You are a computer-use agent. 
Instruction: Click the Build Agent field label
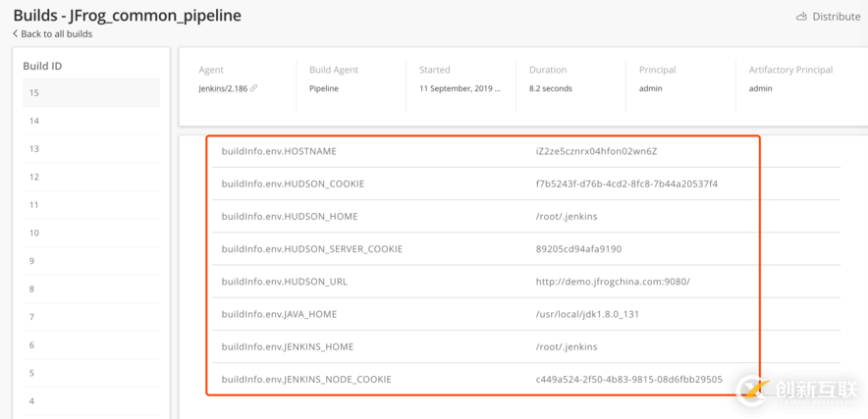tap(334, 70)
